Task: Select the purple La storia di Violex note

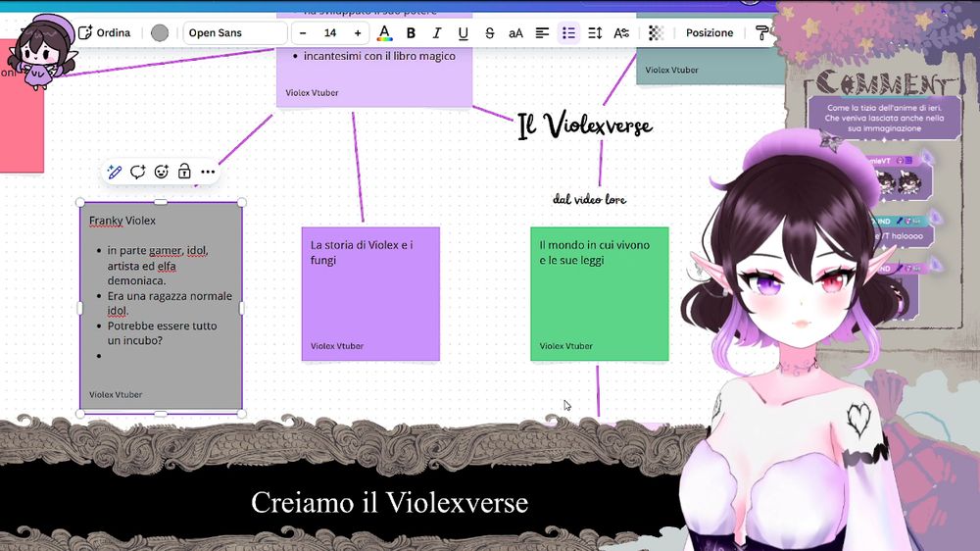Action: 370,294
